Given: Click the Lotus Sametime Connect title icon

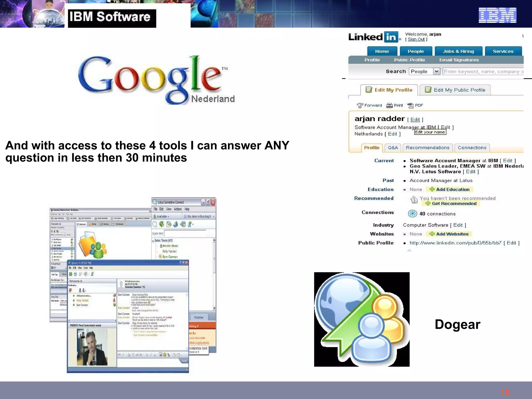Looking at the screenshot, I should [155, 202].
